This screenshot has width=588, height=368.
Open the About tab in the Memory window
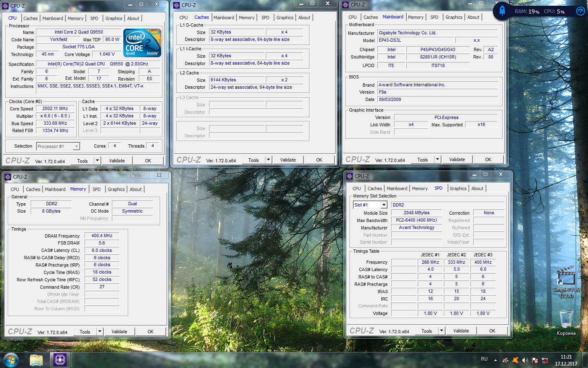pos(136,189)
